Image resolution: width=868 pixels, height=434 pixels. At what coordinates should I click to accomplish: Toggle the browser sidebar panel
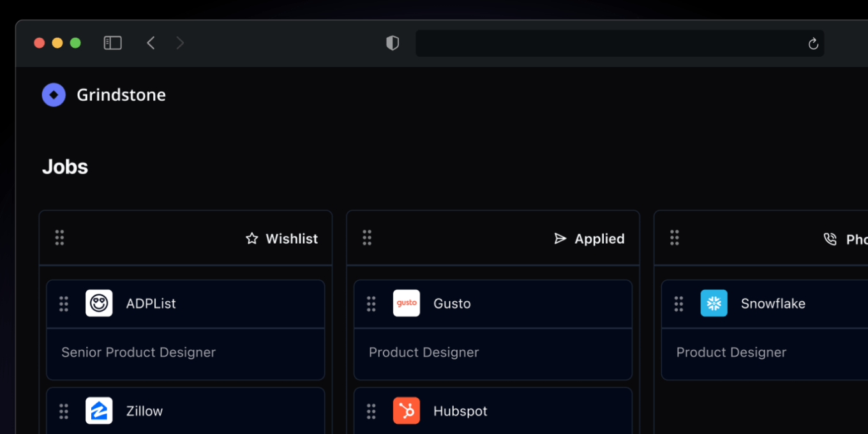click(x=112, y=43)
